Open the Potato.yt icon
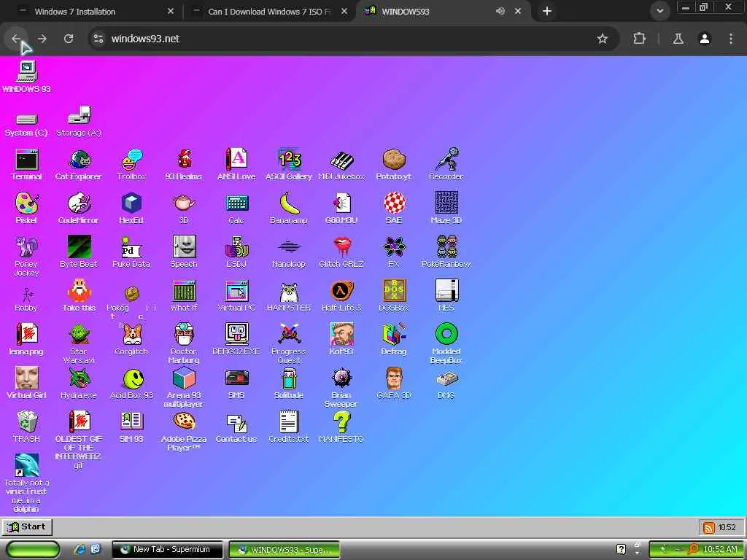 pyautogui.click(x=393, y=165)
